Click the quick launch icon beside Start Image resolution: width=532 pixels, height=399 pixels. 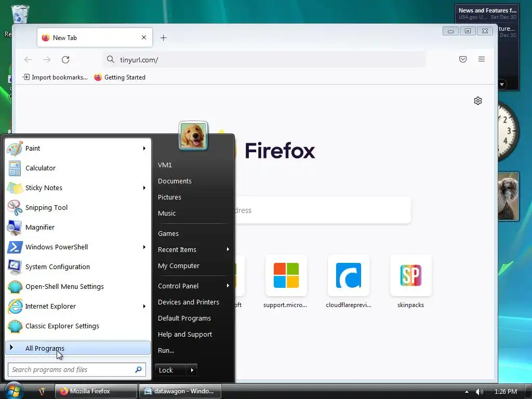coord(42,391)
